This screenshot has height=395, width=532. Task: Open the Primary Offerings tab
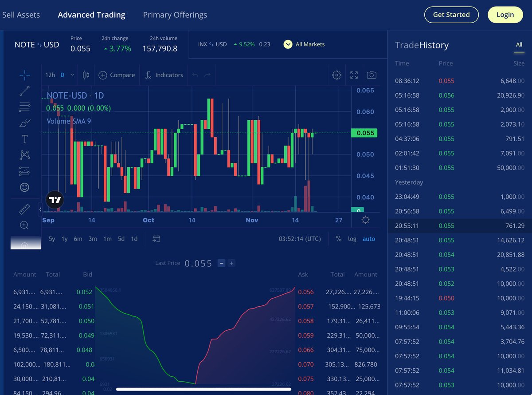[175, 15]
